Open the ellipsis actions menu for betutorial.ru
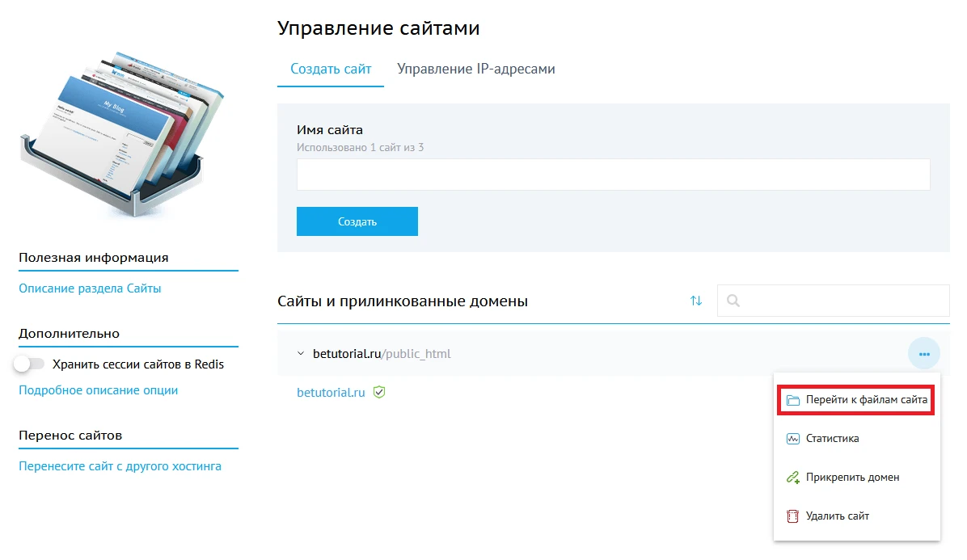 [x=924, y=353]
